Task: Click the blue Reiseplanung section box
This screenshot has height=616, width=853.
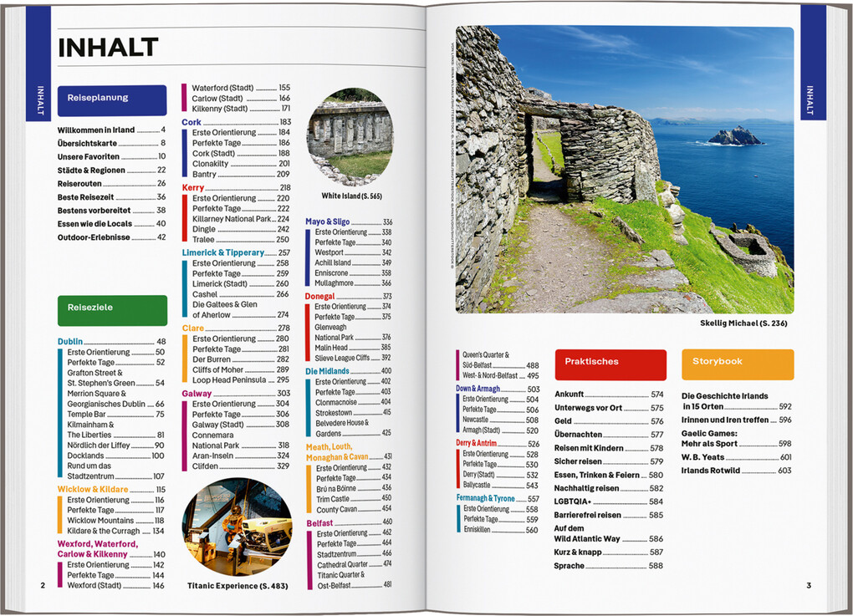Action: click(x=112, y=100)
